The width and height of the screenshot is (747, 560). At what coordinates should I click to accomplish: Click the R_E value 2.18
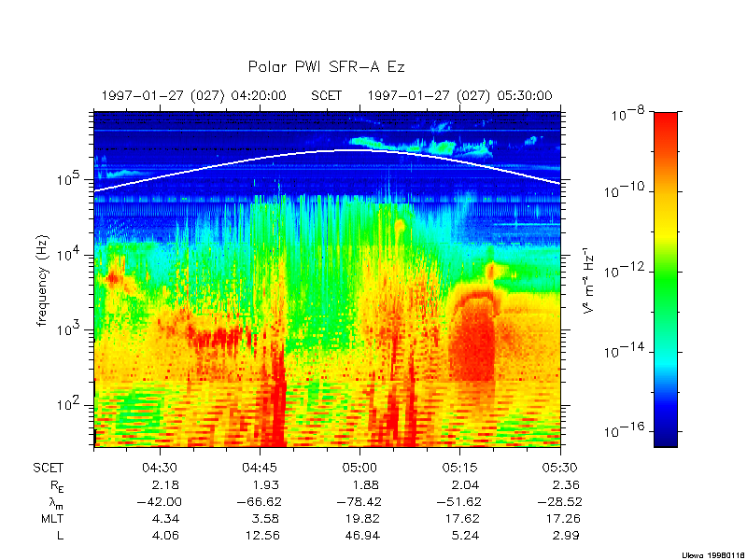click(x=166, y=484)
